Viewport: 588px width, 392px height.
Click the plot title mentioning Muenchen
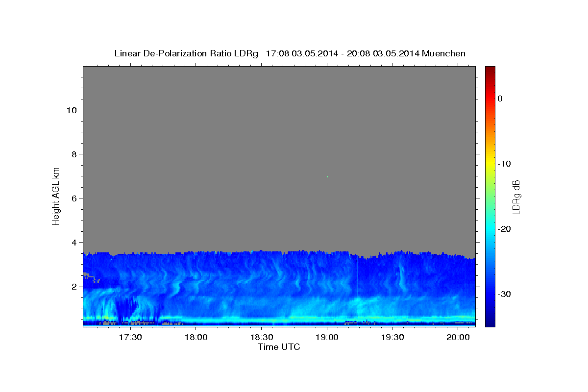[x=290, y=53]
